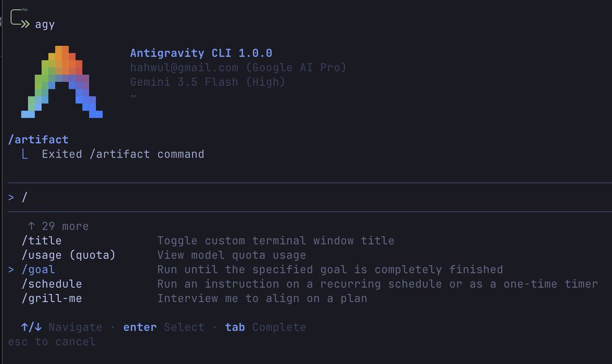612x364 pixels.
Task: Click the hahwul@gmail.com account line
Action: click(x=238, y=67)
